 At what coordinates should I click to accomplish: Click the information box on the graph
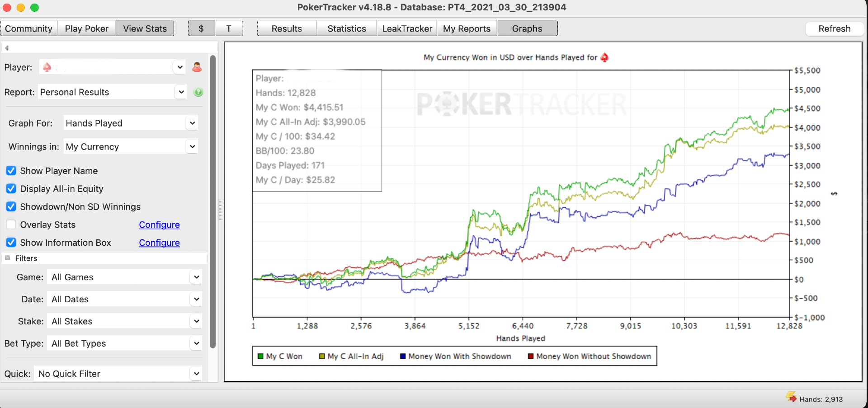(x=317, y=131)
